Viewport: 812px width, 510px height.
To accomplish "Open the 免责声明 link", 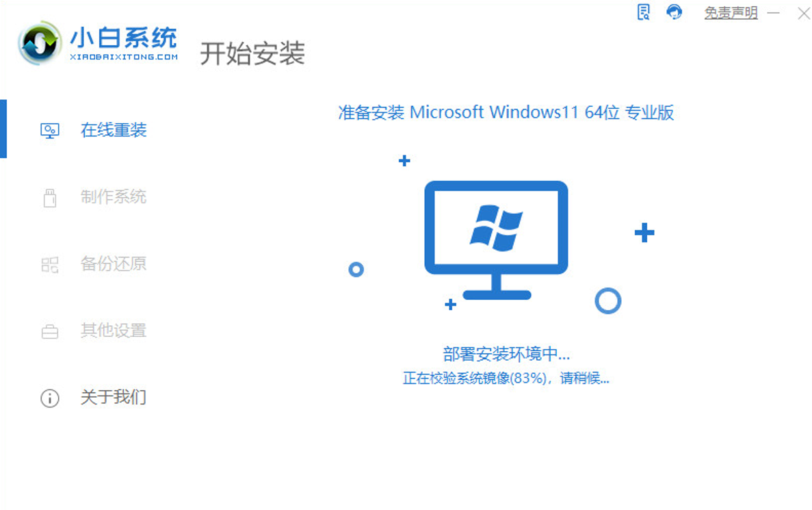I will coord(731,12).
